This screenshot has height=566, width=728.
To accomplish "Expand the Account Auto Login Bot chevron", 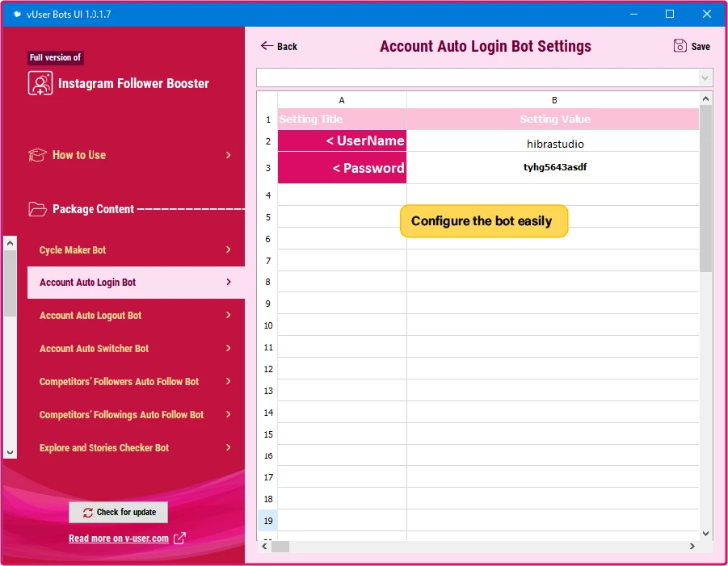I will click(228, 282).
